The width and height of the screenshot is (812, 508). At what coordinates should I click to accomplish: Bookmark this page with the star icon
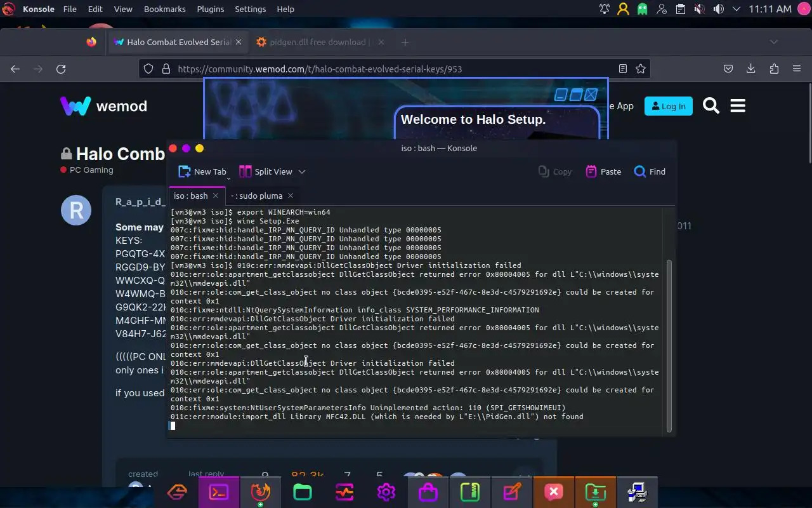tap(641, 69)
